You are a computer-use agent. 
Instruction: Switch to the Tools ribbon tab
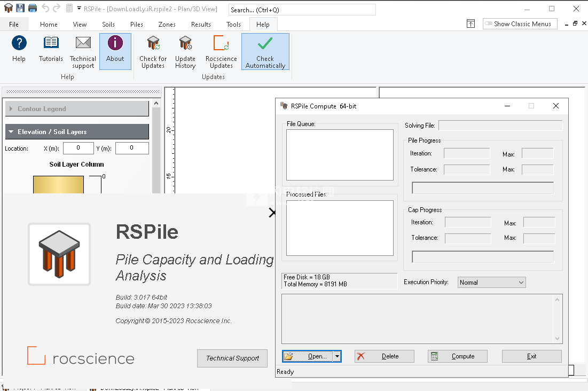[233, 25]
